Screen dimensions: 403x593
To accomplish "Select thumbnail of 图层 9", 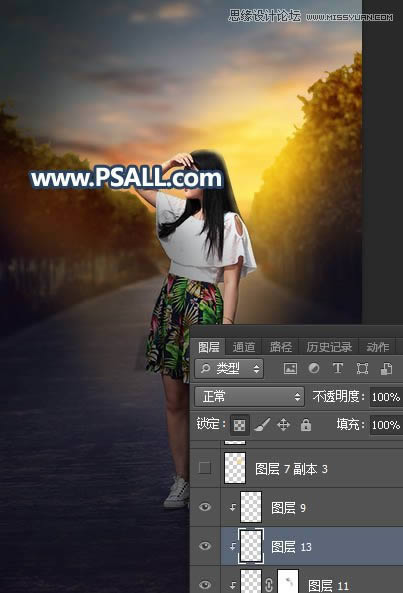I will click(251, 507).
